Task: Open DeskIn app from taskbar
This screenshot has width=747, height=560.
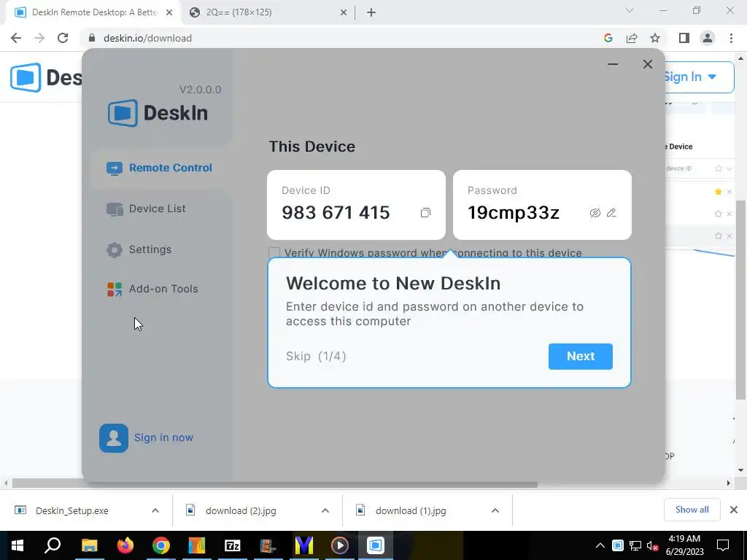Action: click(x=376, y=545)
